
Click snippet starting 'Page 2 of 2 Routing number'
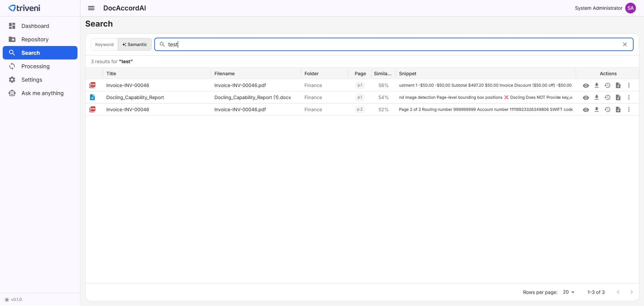486,110
